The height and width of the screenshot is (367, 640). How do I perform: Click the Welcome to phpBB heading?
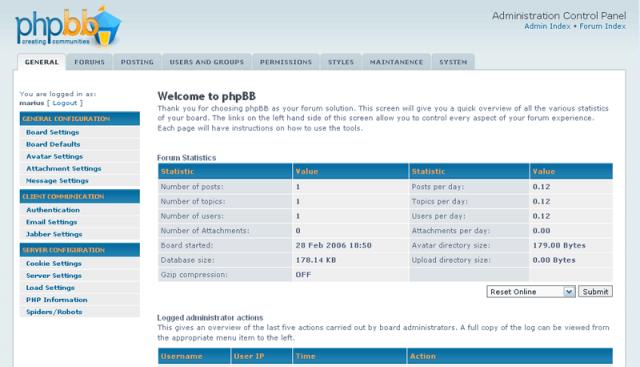207,96
